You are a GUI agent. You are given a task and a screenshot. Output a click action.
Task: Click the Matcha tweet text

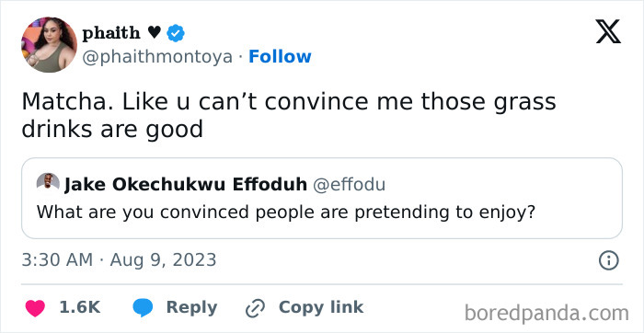tap(288, 115)
